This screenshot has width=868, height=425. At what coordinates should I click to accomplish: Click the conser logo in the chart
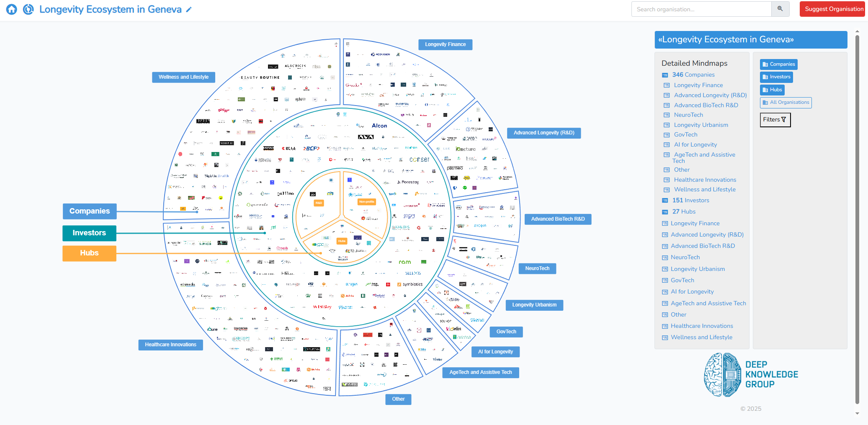click(x=419, y=160)
